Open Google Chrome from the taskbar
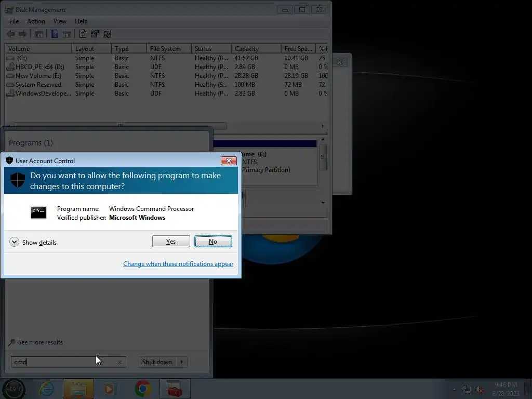532x399 pixels. coord(143,389)
